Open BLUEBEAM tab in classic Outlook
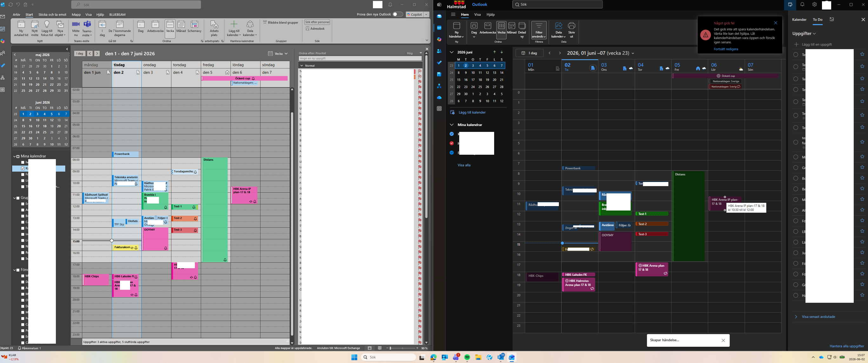The height and width of the screenshot is (363, 868). [x=117, y=15]
